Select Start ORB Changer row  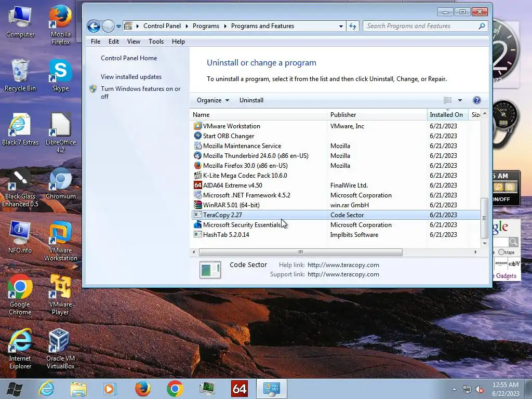click(x=335, y=136)
